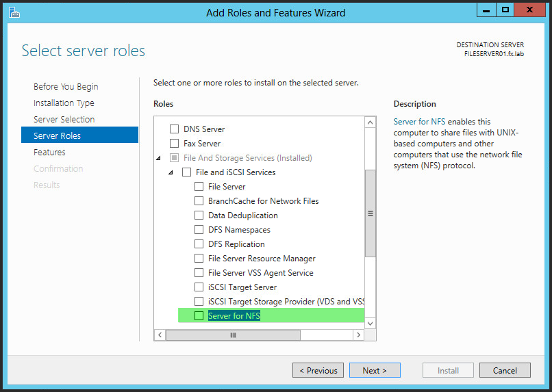This screenshot has width=552, height=392.
Task: Enable the File Server checkbox
Action: 199,186
